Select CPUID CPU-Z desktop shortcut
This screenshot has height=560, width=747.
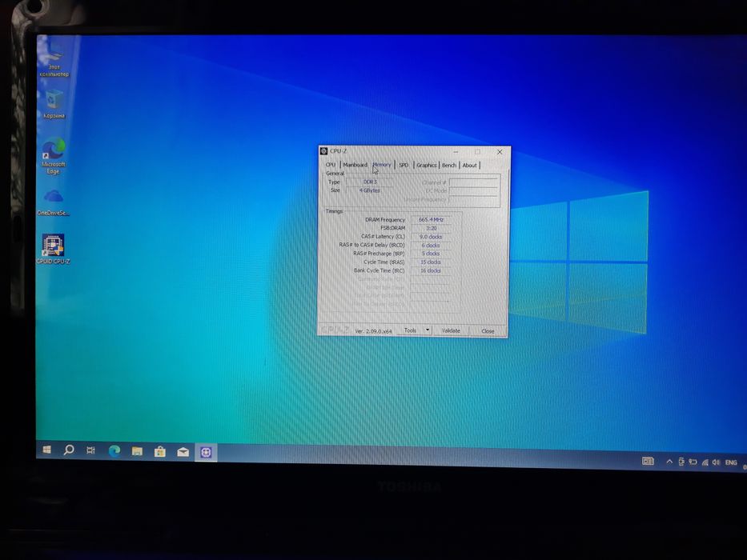click(x=53, y=249)
